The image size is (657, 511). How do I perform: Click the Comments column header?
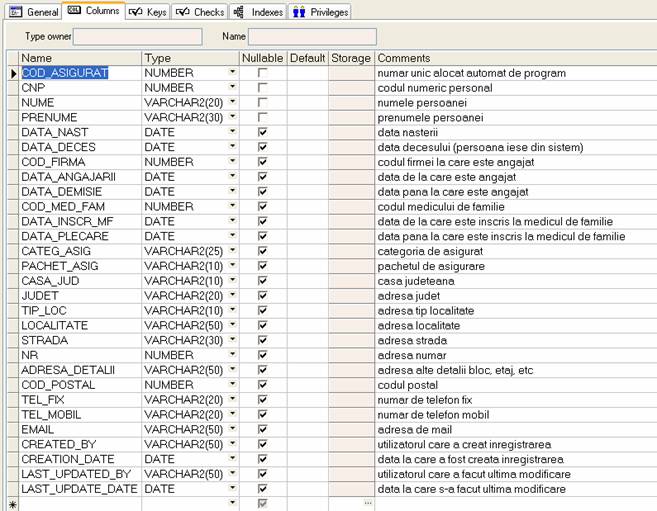tap(515, 58)
